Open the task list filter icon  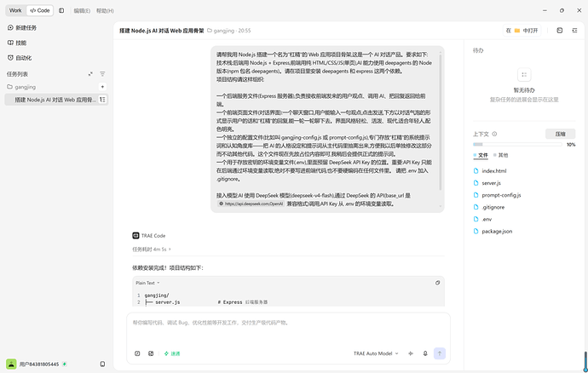click(x=102, y=74)
